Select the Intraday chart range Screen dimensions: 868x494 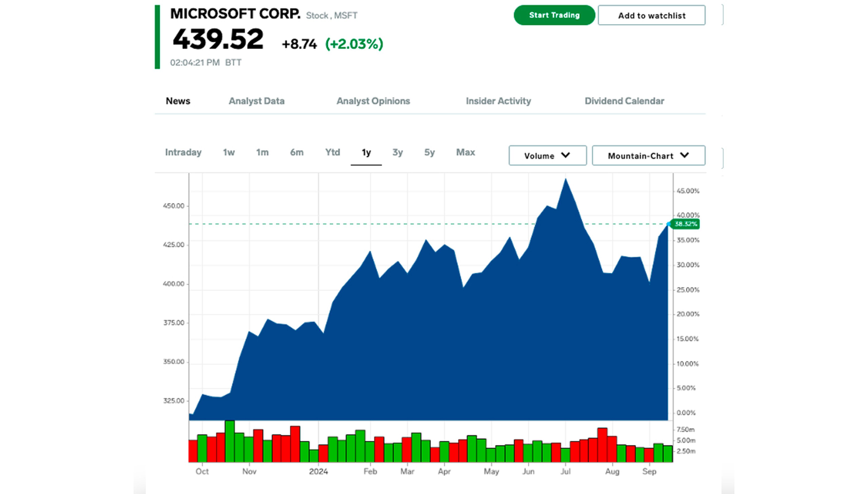click(x=183, y=152)
